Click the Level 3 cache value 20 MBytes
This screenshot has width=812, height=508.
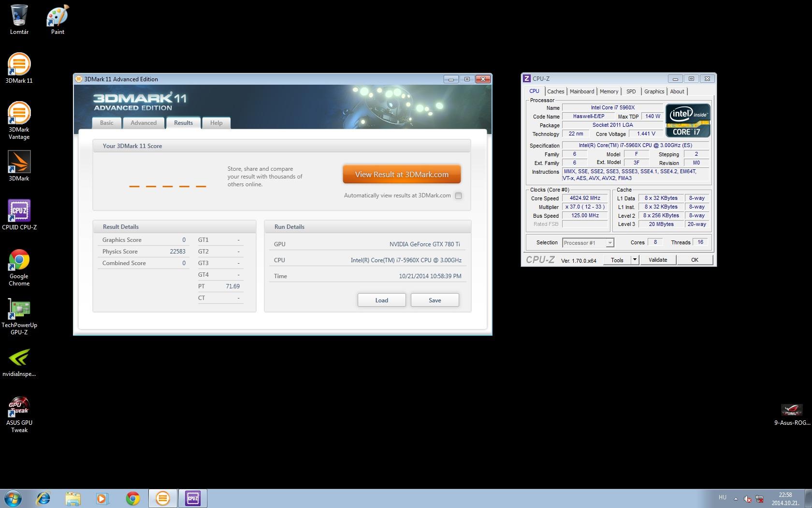point(661,224)
